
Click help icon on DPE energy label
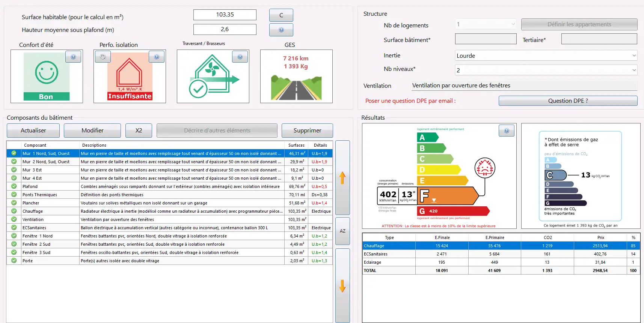(x=507, y=131)
